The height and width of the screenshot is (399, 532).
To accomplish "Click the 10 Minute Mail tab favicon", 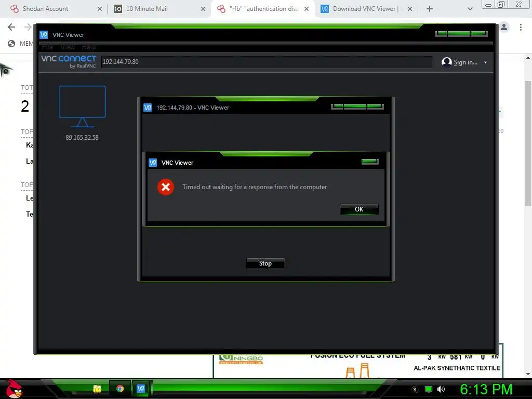I will 118,9.
